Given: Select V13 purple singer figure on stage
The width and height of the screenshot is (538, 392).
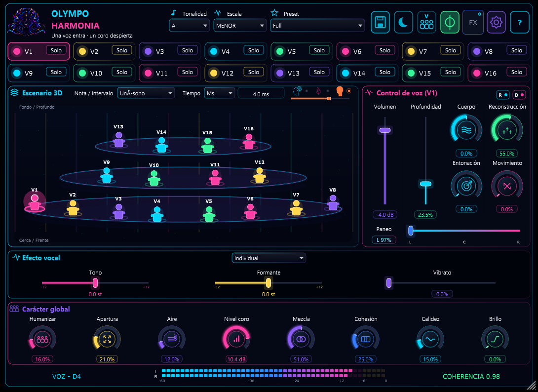Looking at the screenshot, I should pos(119,139).
